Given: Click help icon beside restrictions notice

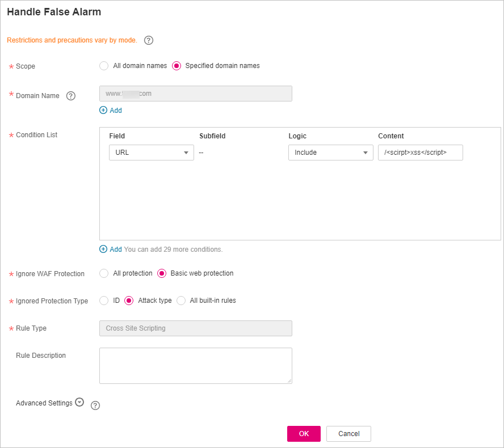Looking at the screenshot, I should 149,40.
